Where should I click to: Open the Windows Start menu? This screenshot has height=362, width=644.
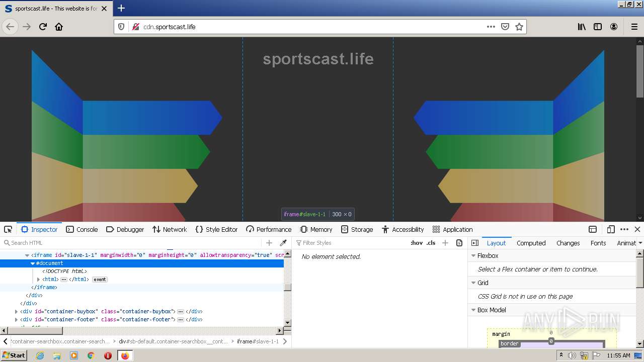(14, 355)
